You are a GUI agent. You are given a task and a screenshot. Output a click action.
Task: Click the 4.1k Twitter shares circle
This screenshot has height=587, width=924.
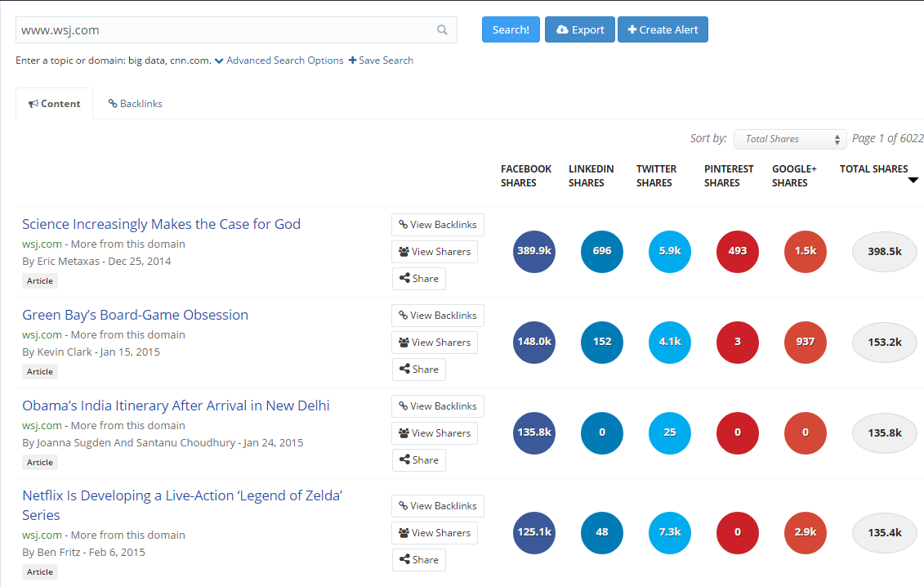[x=670, y=343]
